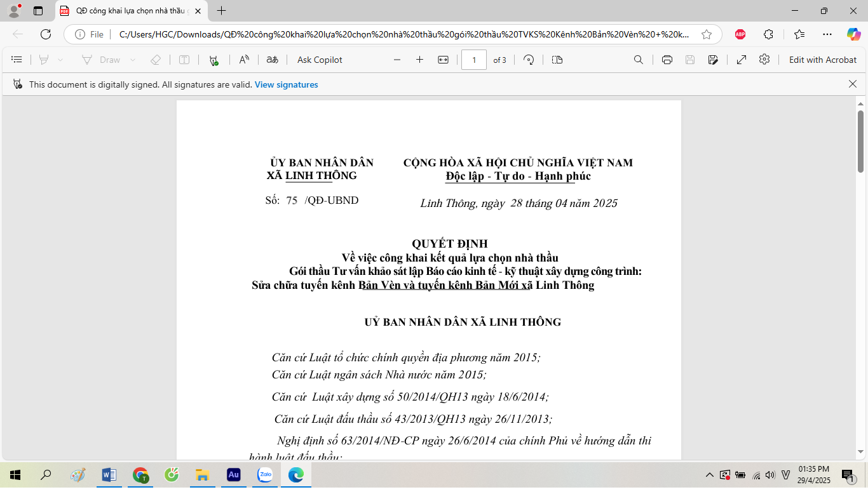Open Cốc Cốc browser on taskbar
Viewport: 868px width, 499px height.
[x=172, y=475]
